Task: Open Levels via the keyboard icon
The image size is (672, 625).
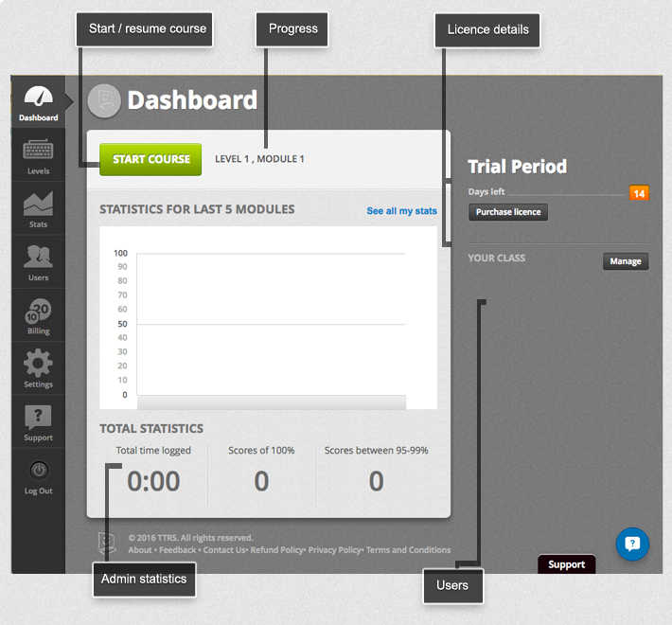Action: coord(38,153)
